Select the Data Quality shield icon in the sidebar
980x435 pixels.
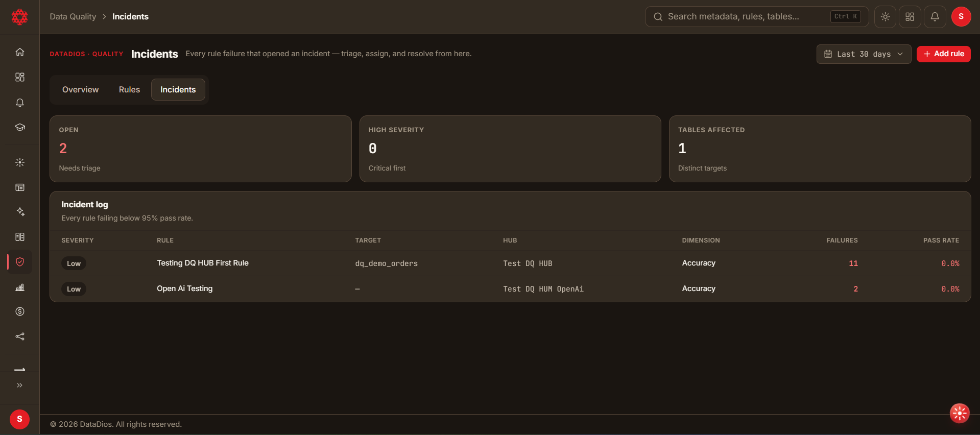pyautogui.click(x=20, y=262)
